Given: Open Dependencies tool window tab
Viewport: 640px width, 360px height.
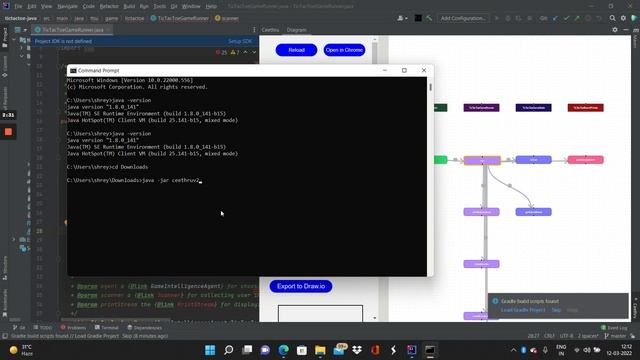Looking at the screenshot, I should [144, 327].
